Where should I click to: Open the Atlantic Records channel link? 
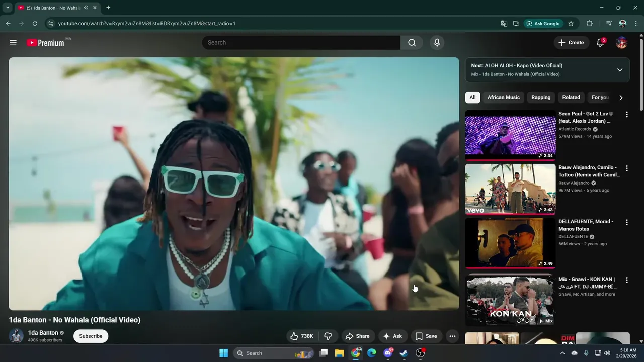575,129
